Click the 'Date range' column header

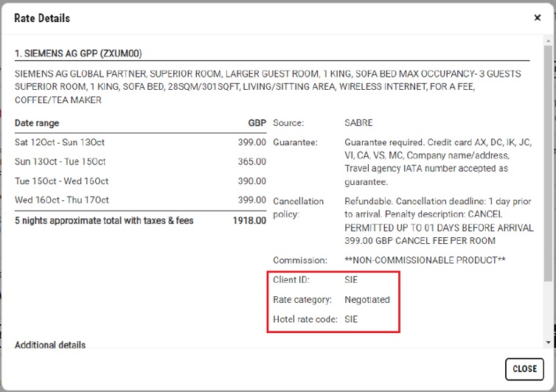pos(37,123)
